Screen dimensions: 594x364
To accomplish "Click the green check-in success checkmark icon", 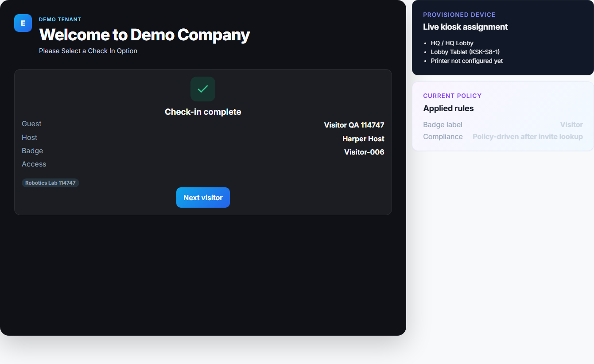I will pos(203,89).
